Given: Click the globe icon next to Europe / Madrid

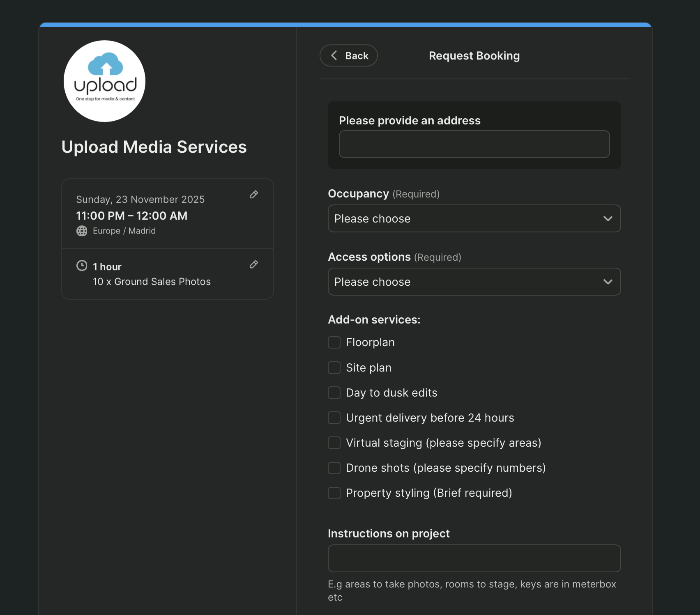Looking at the screenshot, I should 82,231.
